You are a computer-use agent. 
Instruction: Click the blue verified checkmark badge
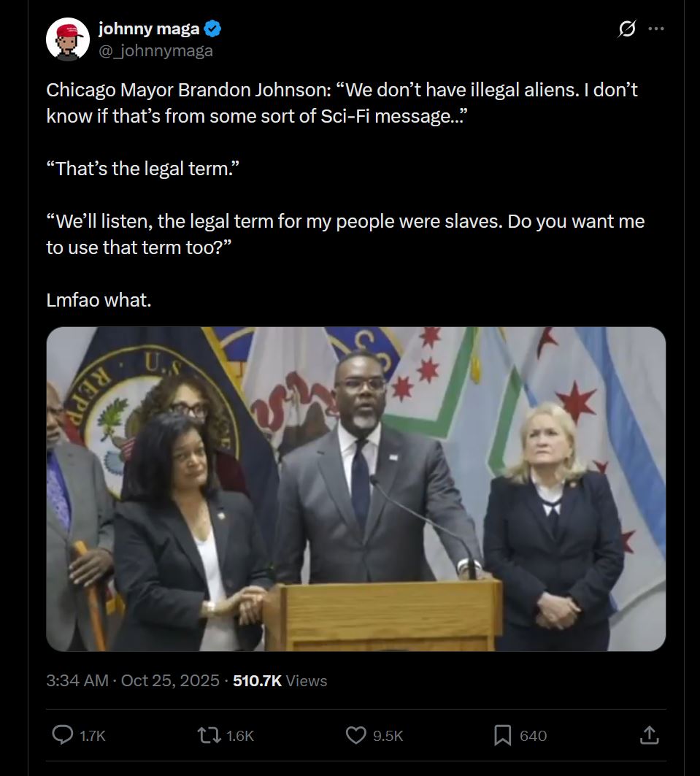tap(212, 28)
